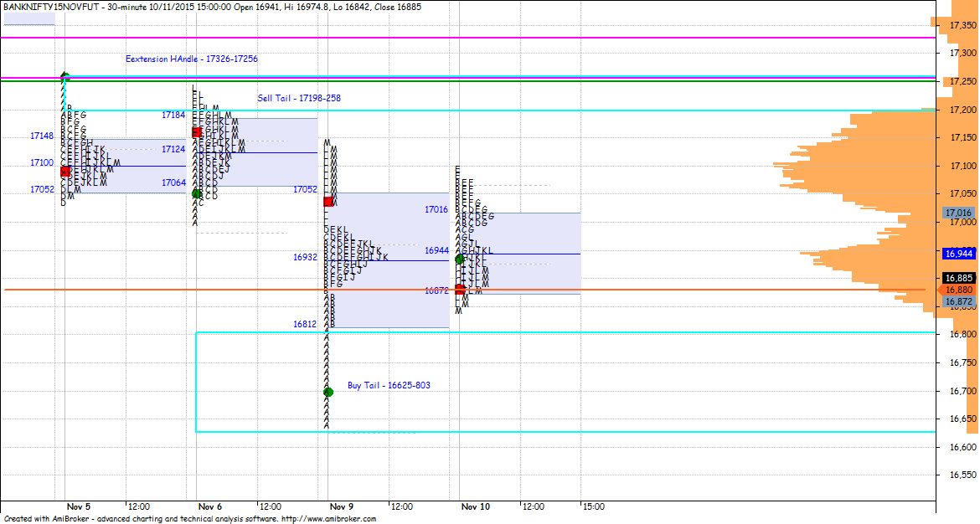Click the green circle marker atop the Nov 5 profile
The width and height of the screenshot is (980, 524).
65,78
